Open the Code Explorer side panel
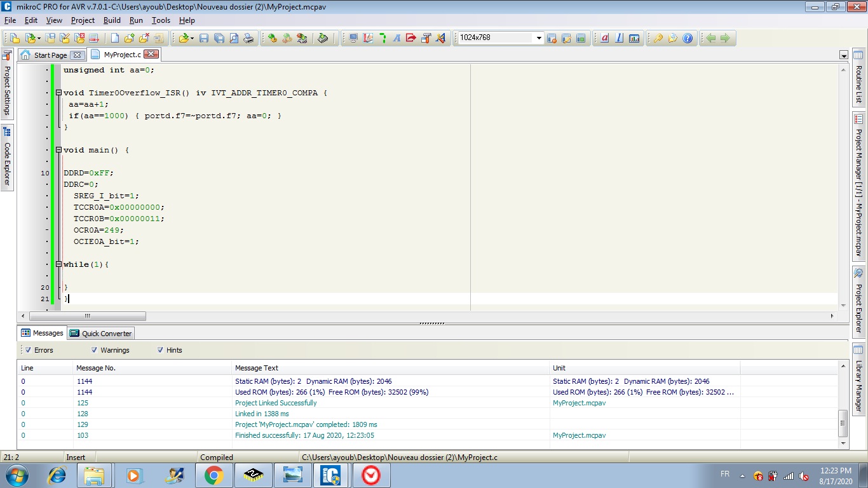 [x=7, y=157]
